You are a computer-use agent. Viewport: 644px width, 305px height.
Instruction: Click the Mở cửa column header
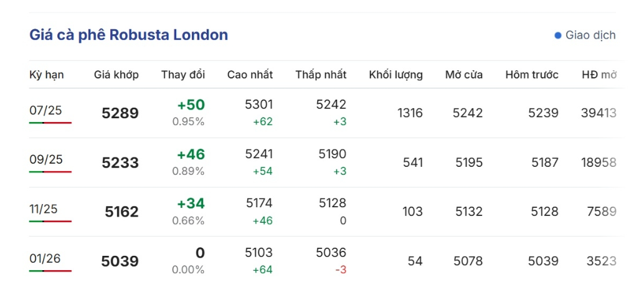click(464, 75)
